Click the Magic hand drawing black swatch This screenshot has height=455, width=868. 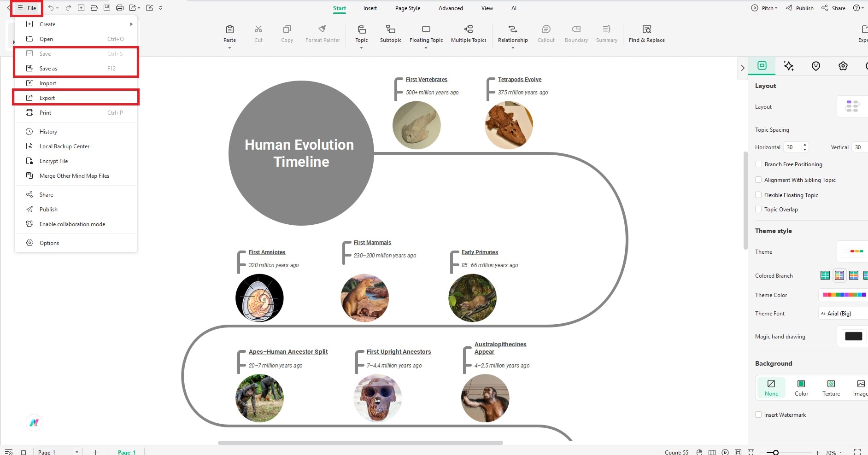tap(853, 336)
